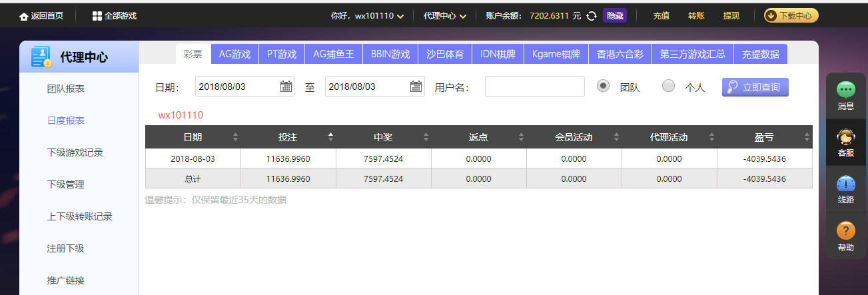Click the 代理中心 profile card icon
The image size is (868, 295).
tap(41, 57)
